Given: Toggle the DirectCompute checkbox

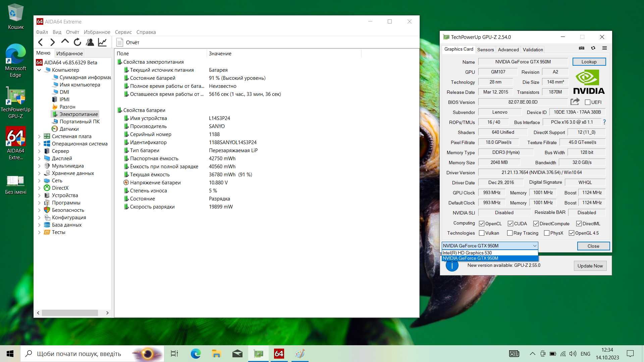Looking at the screenshot, I should [536, 224].
